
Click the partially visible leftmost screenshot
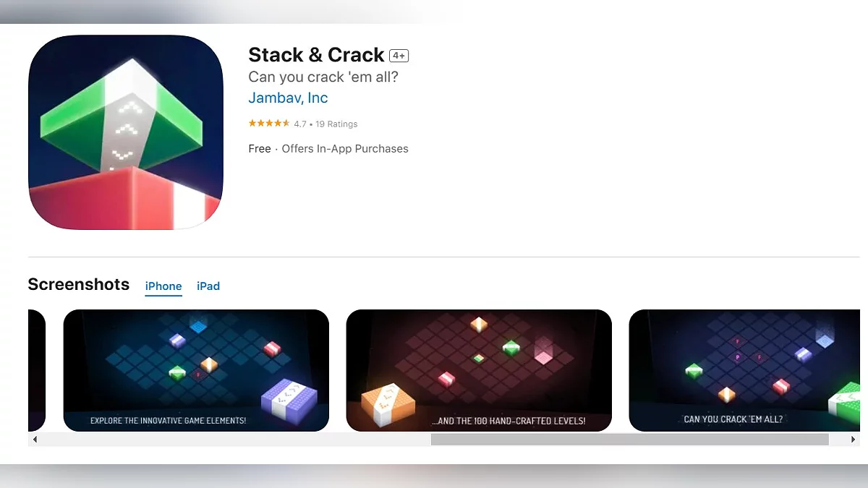tap(37, 370)
